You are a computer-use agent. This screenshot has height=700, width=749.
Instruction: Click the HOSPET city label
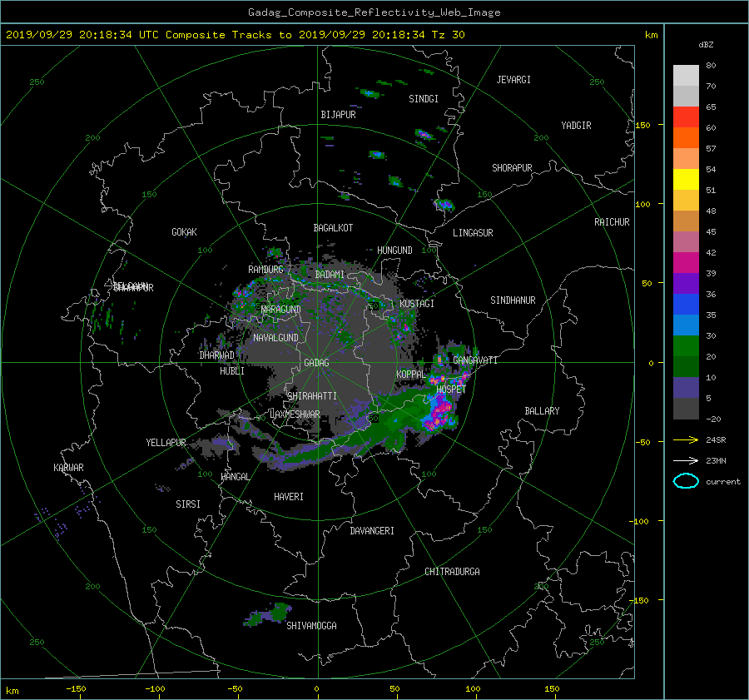tap(451, 390)
